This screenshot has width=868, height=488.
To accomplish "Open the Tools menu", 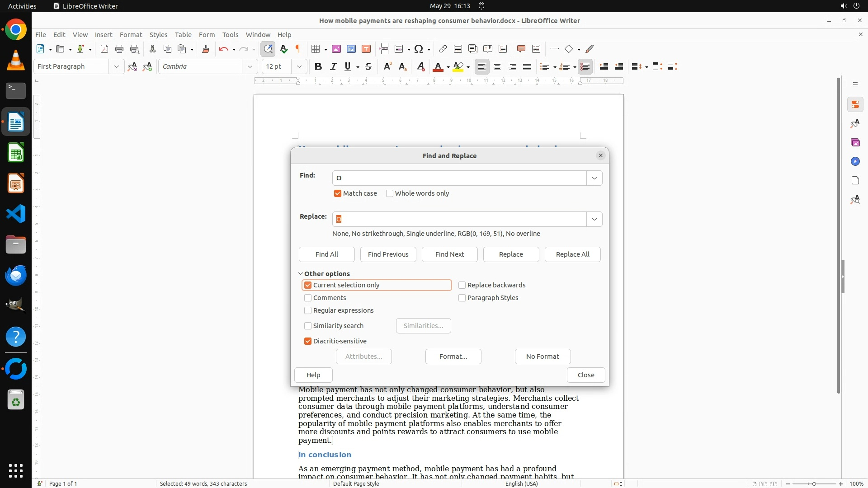I will (x=230, y=35).
